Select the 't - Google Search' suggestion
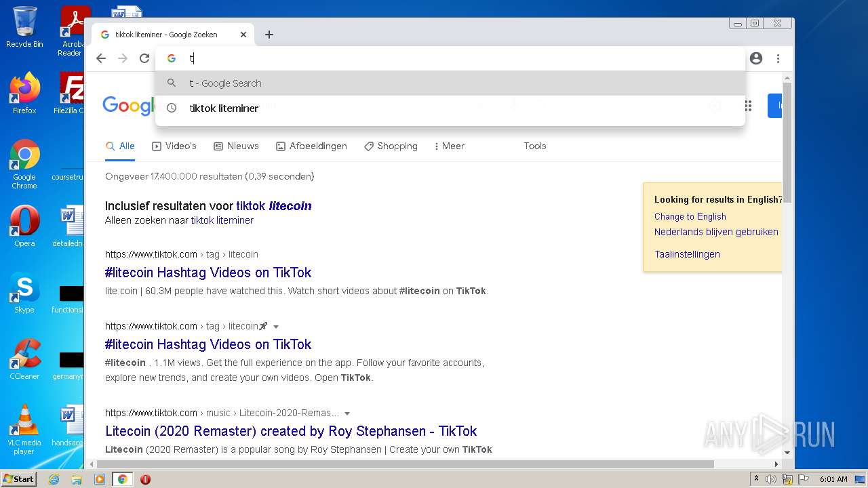Screen dimensions: 868x488 450,83
